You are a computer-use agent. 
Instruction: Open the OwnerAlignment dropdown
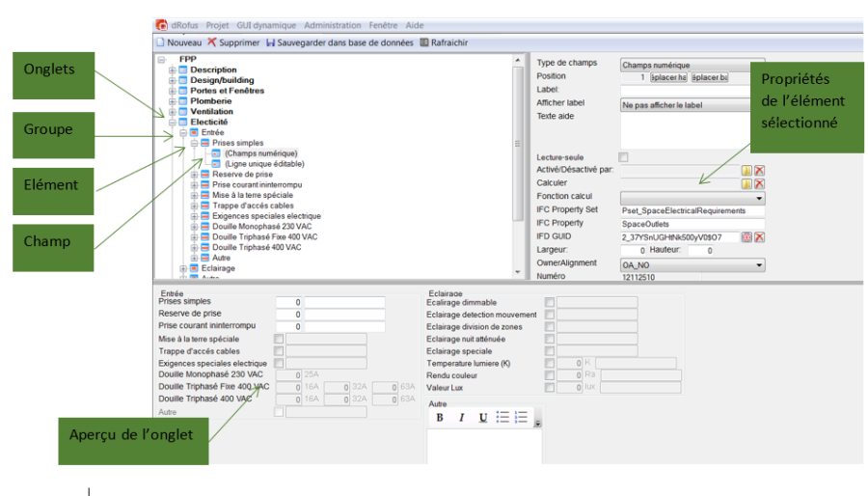tap(759, 263)
